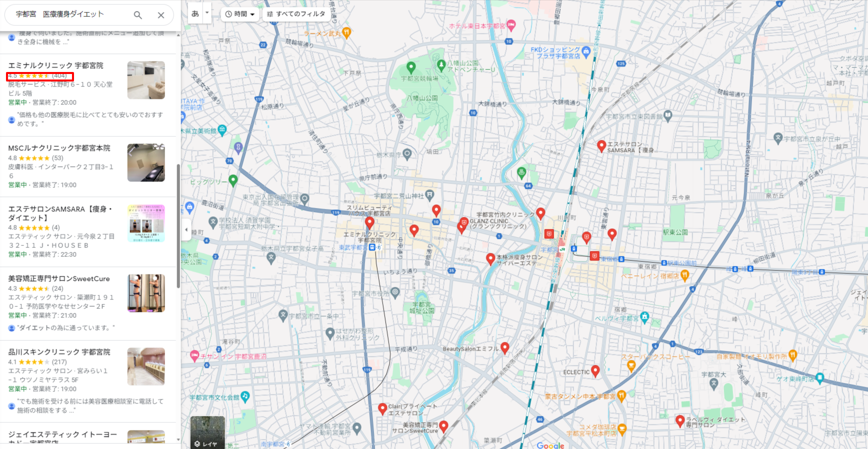Click スターバックスコーヒー cafe marker
The height and width of the screenshot is (449, 868).
point(631,366)
